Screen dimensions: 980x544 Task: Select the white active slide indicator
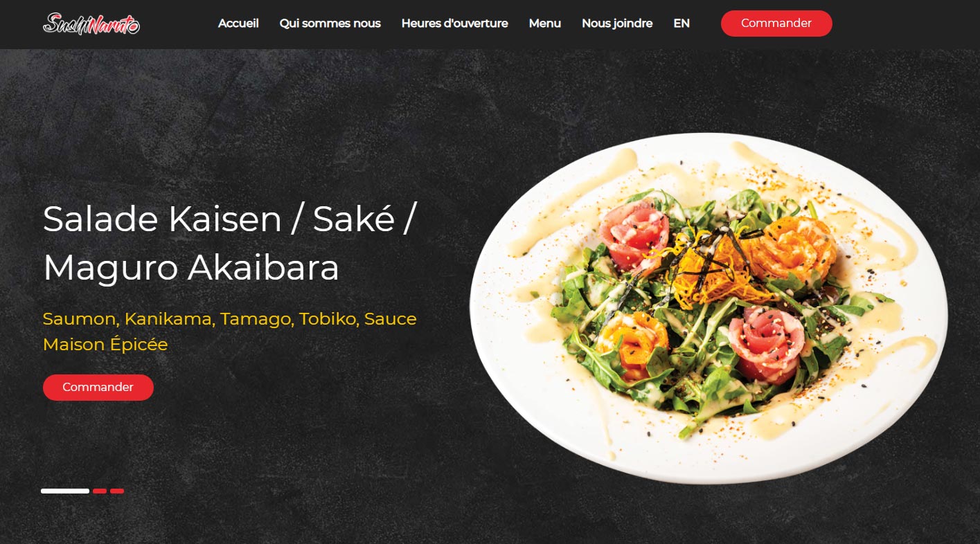pos(65,491)
